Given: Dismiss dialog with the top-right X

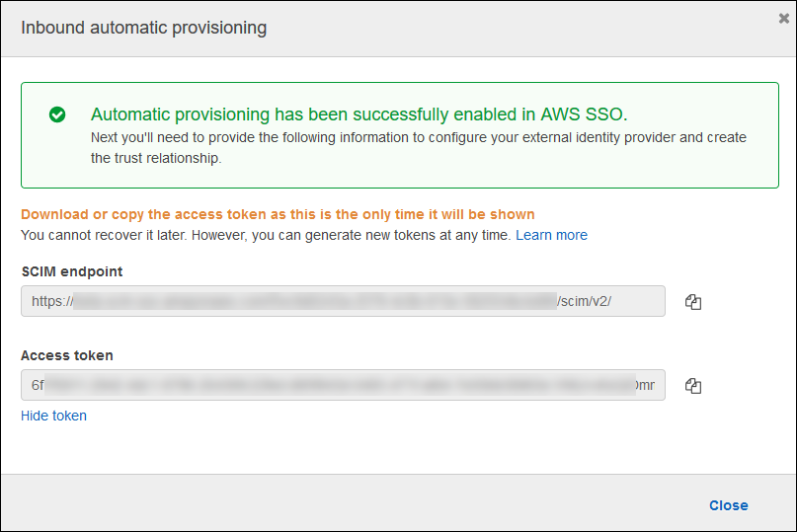Looking at the screenshot, I should (783, 18).
